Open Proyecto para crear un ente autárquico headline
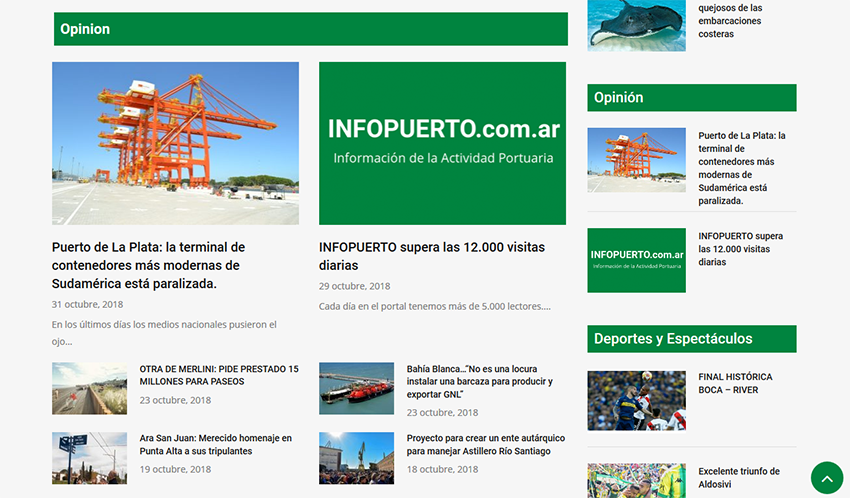Screen dimensions: 850x498 click(x=486, y=444)
